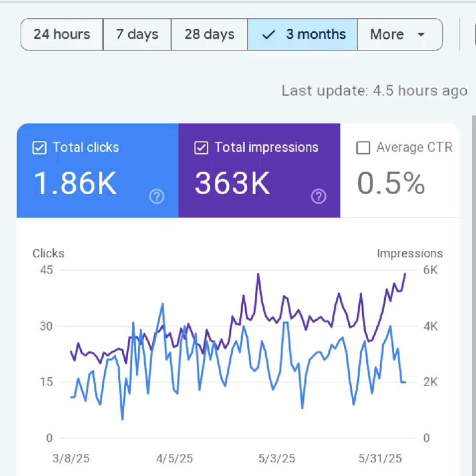Click the 5/3/25 date label
This screenshot has width=476, height=476.
point(277,459)
